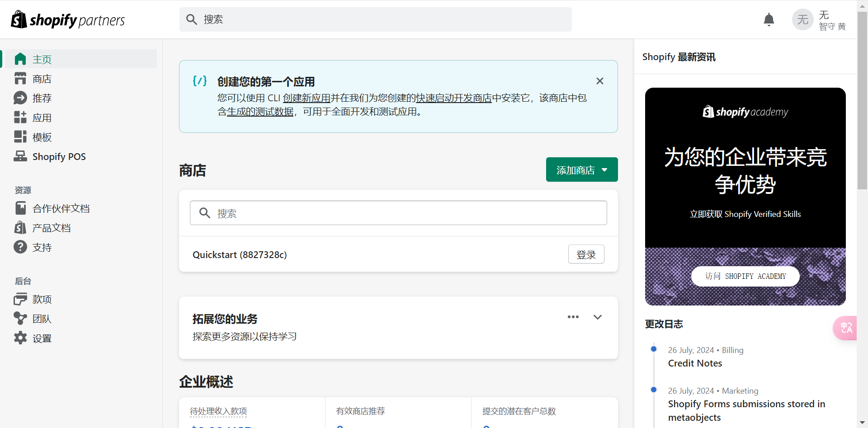Open Shopify Forms submissions changelog entry

click(747, 410)
